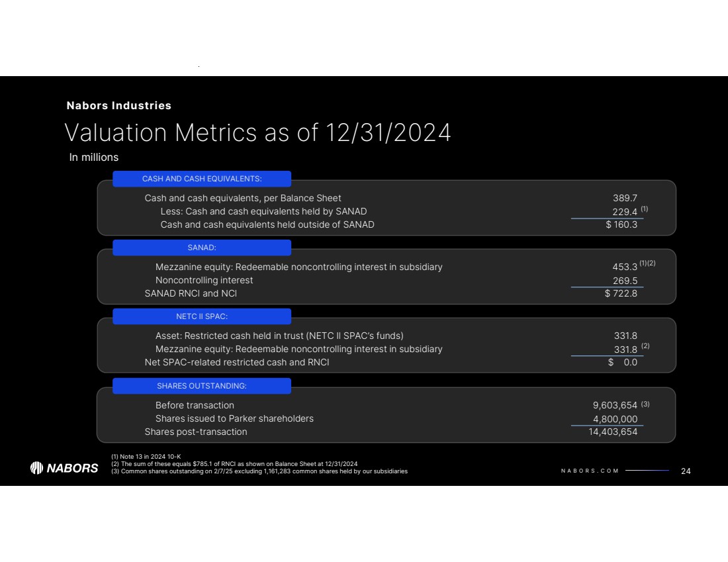The width and height of the screenshot is (728, 562).
Task: Click 'Cash and cash equivalents, per Balance Sheet'
Action: (x=243, y=199)
